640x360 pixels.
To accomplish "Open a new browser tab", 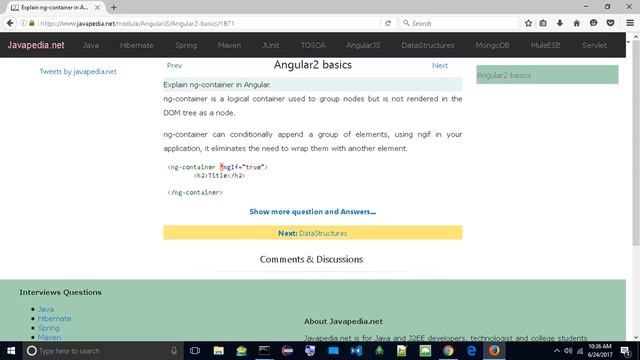I will tap(113, 7).
